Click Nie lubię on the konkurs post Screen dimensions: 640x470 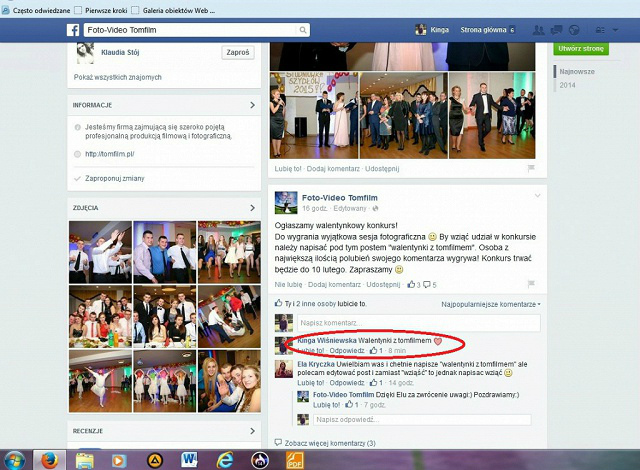[x=289, y=284]
